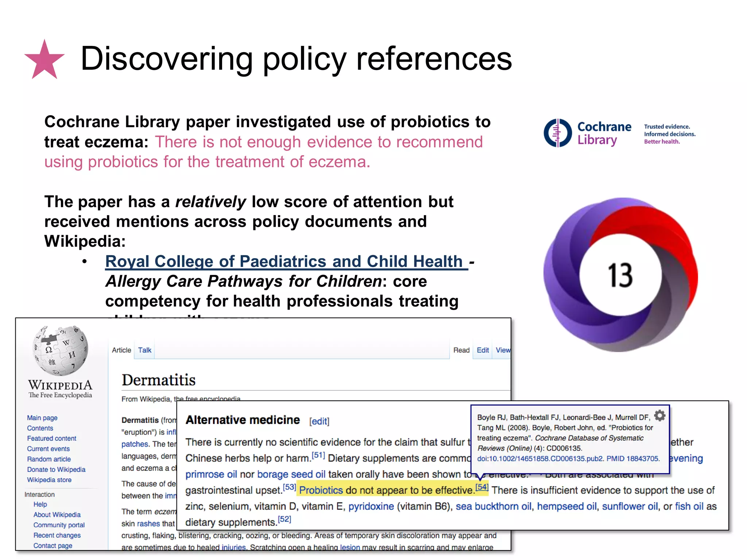Open the View history tab
This screenshot has width=747, height=560.
click(503, 350)
